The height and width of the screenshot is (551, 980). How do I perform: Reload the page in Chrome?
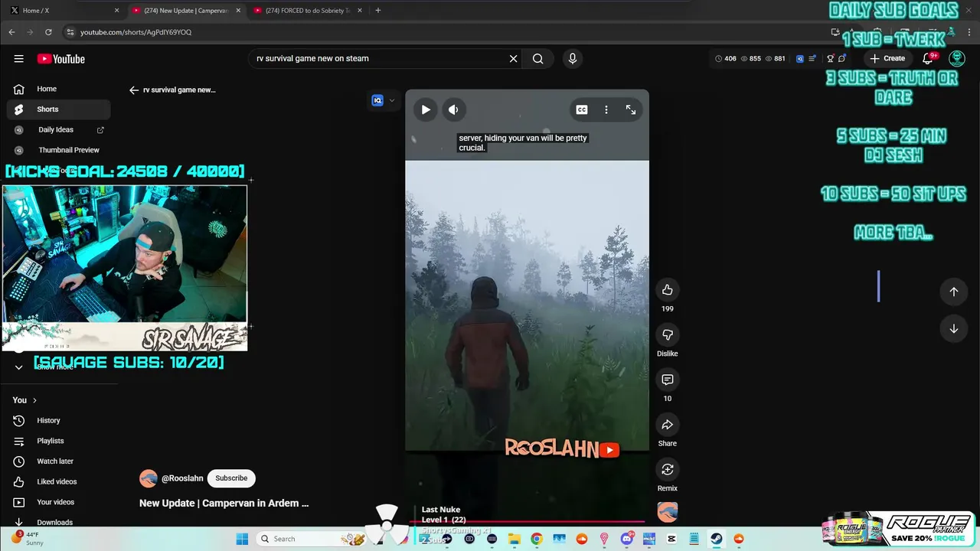pos(48,32)
